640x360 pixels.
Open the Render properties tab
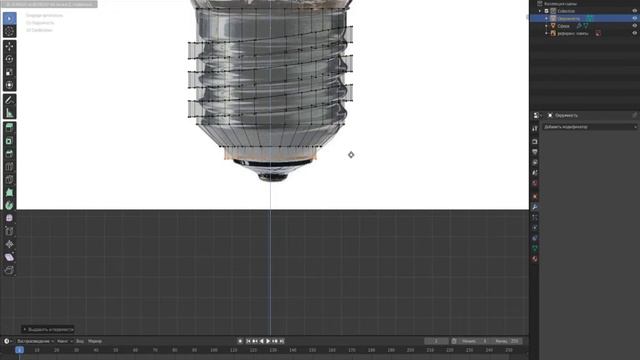[x=535, y=142]
